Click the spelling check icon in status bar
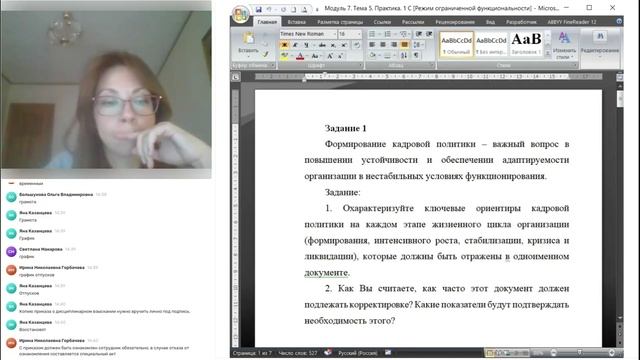 click(x=328, y=353)
